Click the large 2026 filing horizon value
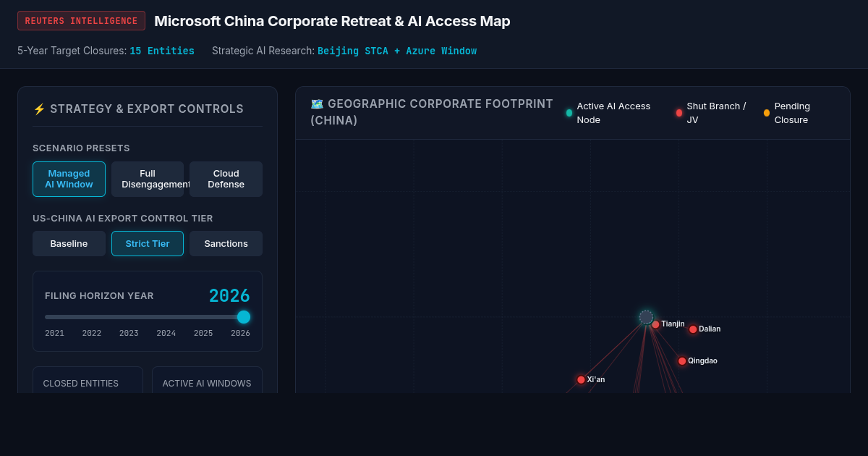The image size is (868, 456). click(x=229, y=296)
